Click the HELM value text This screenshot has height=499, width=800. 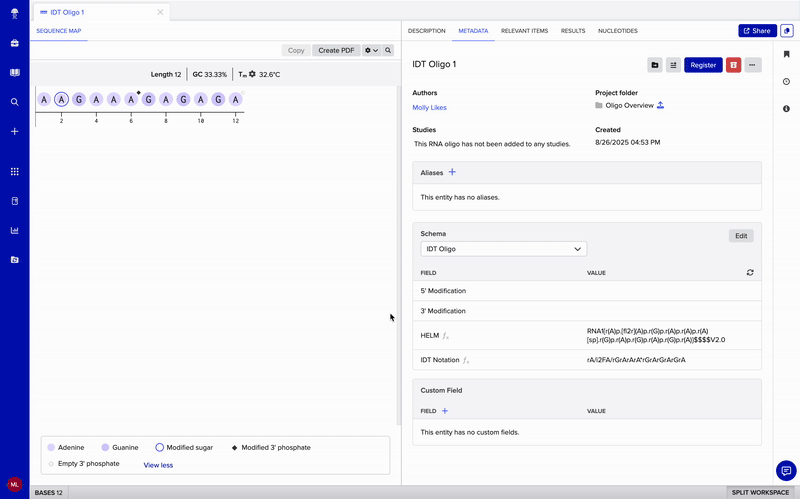(x=656, y=335)
